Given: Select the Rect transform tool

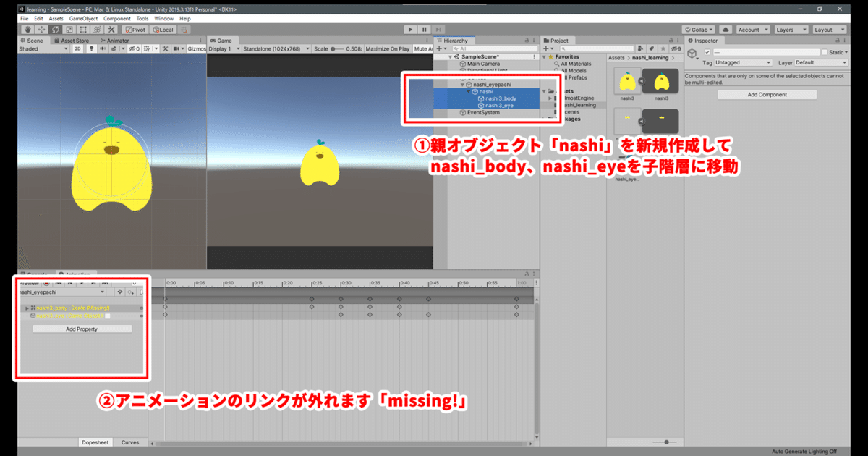Looking at the screenshot, I should 82,30.
